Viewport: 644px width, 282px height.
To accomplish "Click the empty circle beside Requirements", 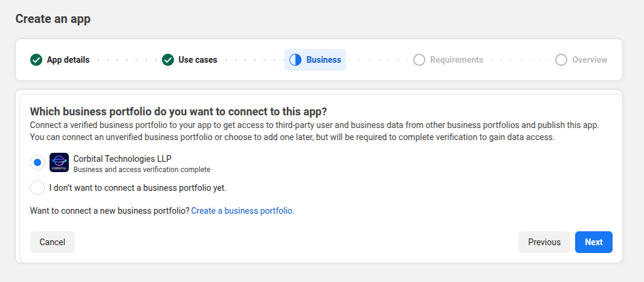I will point(419,60).
